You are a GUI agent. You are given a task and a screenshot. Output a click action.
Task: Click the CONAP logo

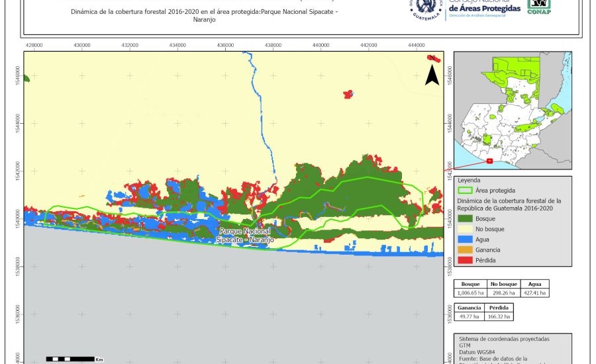(538, 7)
